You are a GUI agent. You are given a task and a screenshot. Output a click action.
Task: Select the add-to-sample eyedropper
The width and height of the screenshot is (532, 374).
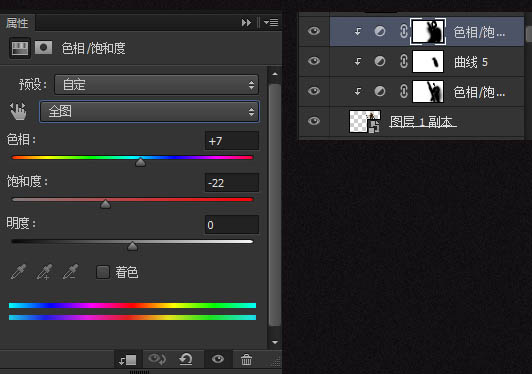click(x=44, y=272)
